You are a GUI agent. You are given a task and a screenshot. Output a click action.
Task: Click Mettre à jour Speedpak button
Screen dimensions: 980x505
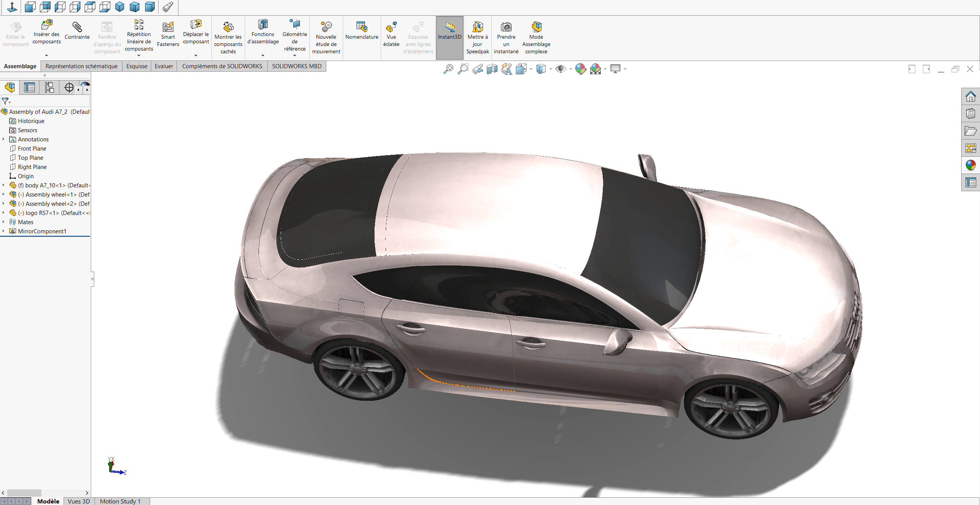coord(478,38)
